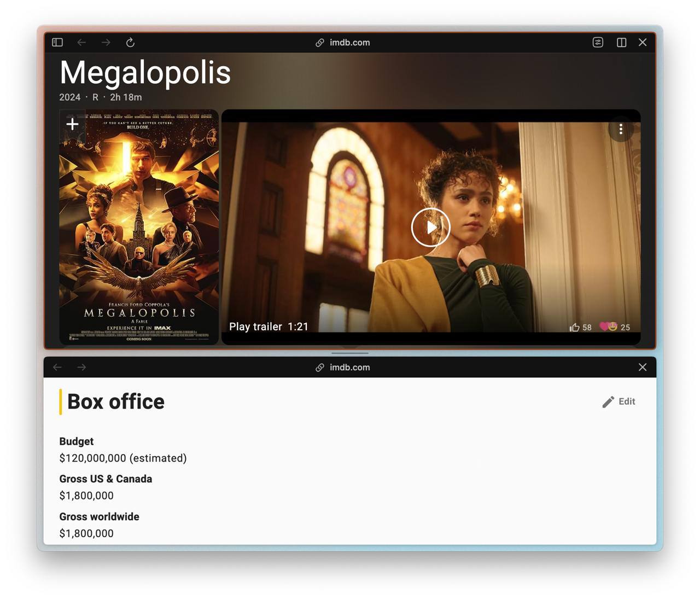Open site controls icon in top toolbar
This screenshot has width=700, height=600.
598,42
